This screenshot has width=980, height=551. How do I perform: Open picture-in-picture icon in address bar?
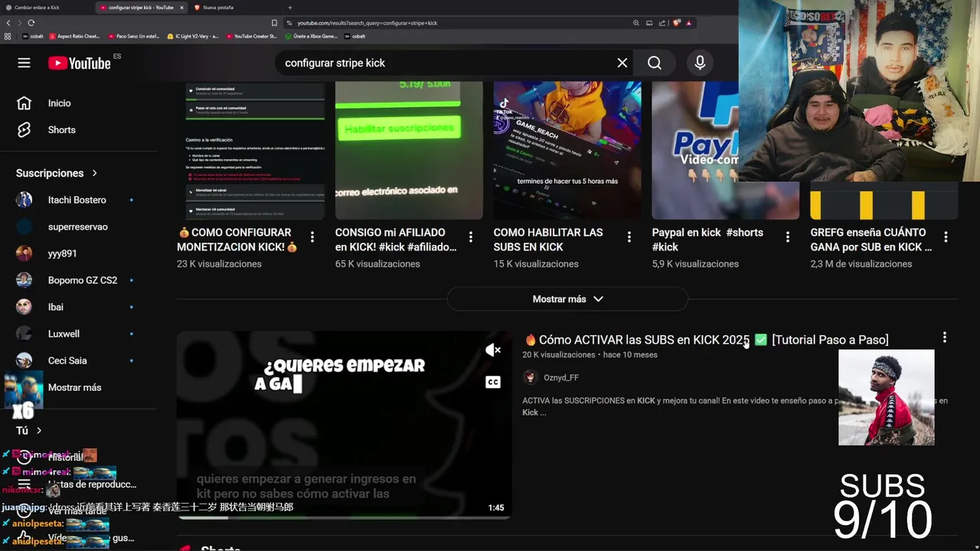[x=649, y=23]
